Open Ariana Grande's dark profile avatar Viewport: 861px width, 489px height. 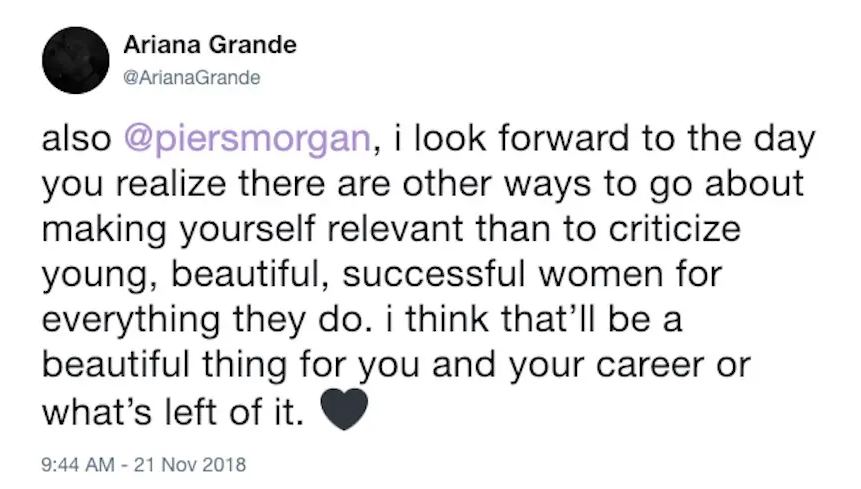coord(76,60)
